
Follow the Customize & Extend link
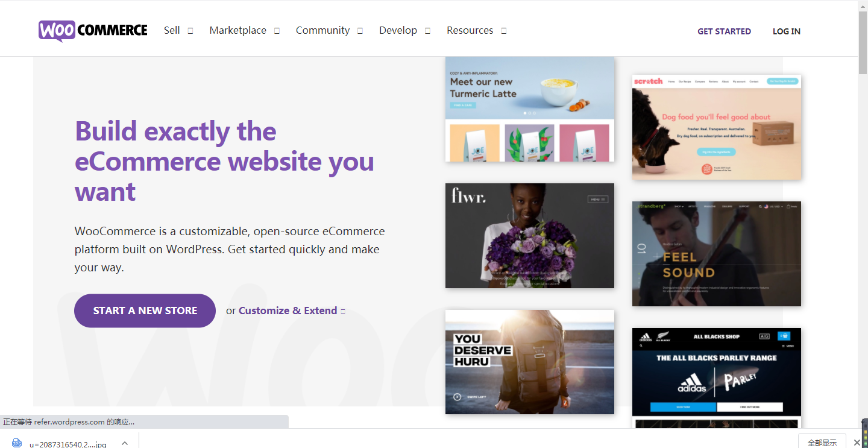click(288, 311)
